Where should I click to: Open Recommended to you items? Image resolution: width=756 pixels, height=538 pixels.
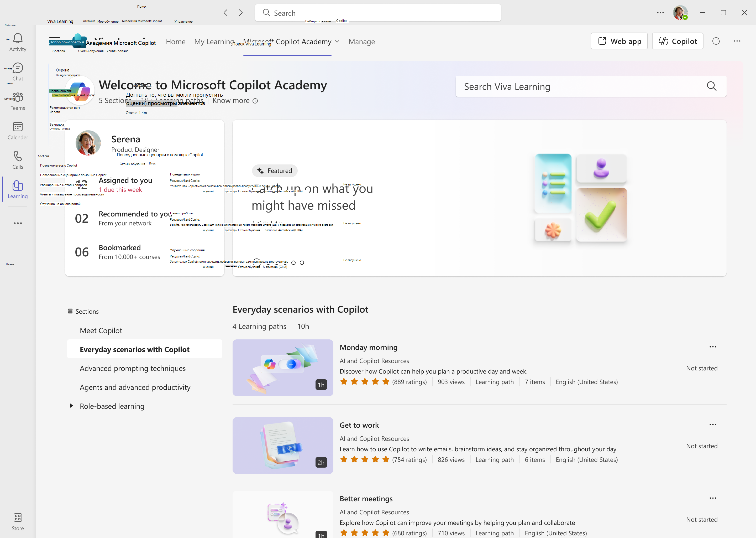pyautogui.click(x=135, y=214)
